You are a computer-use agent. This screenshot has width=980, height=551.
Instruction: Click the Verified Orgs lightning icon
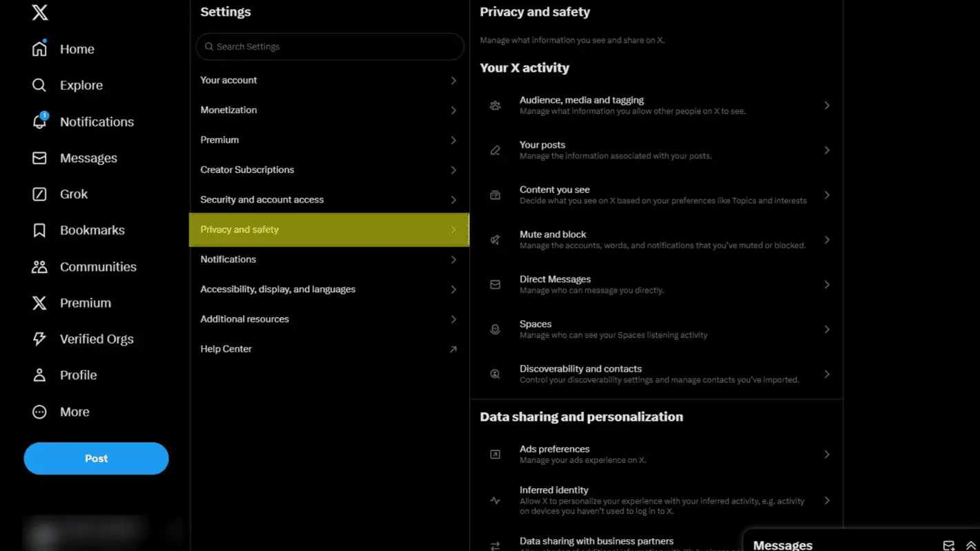tap(39, 339)
